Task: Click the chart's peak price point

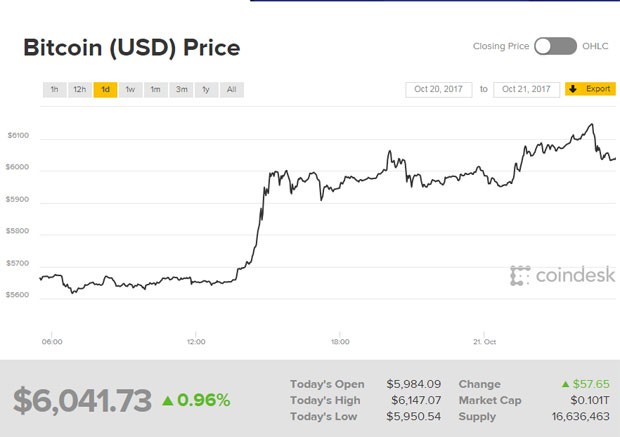Action: click(x=591, y=125)
